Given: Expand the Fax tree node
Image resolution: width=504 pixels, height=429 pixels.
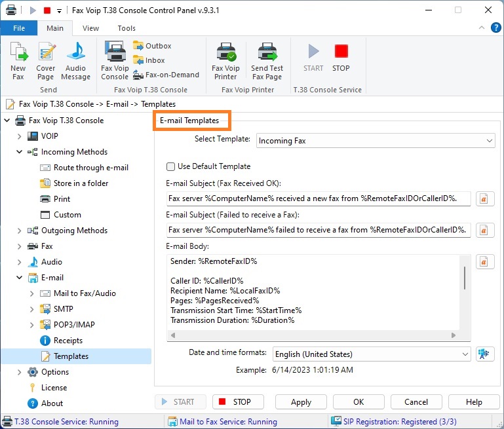Looking at the screenshot, I should click(x=20, y=246).
